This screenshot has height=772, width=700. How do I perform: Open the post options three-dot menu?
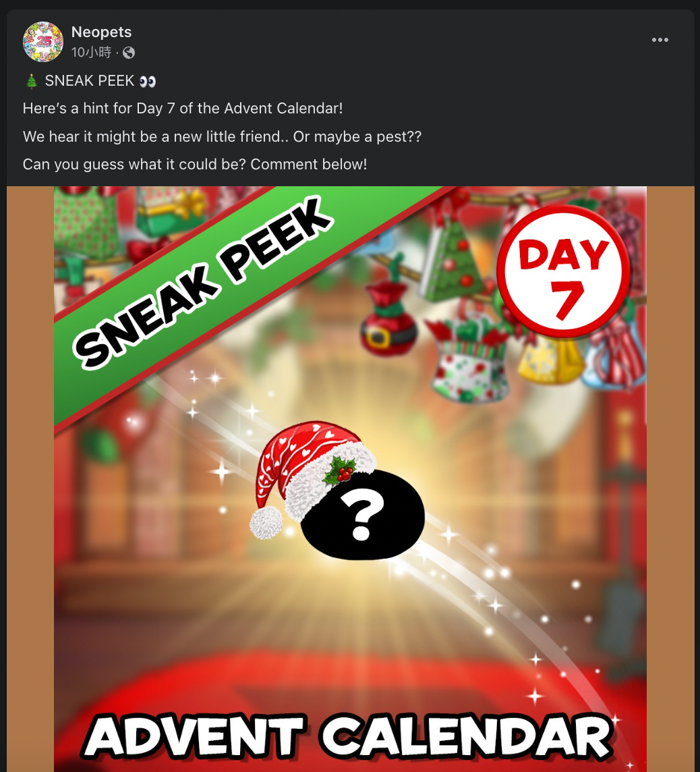click(x=660, y=40)
